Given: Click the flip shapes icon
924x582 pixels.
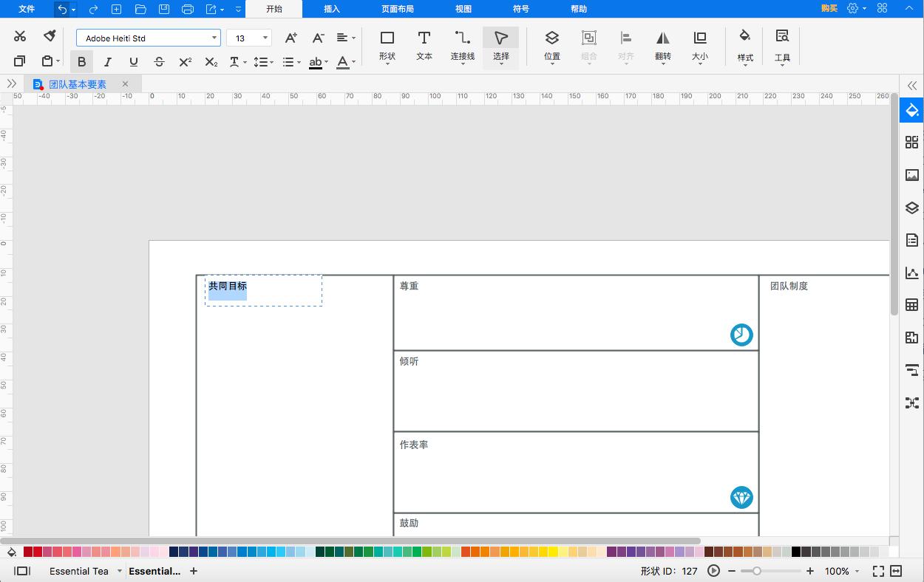Looking at the screenshot, I should tap(662, 45).
